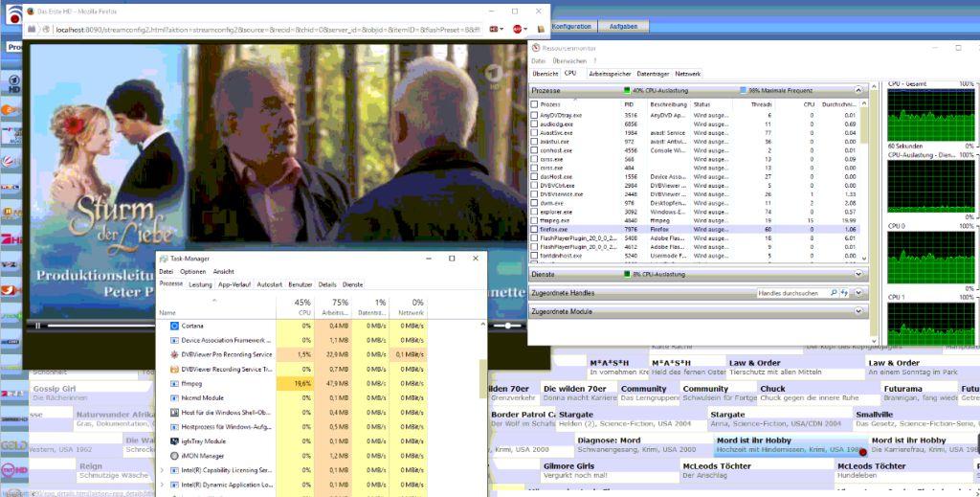Switch to the Leistung tab in Task-Manager

[200, 284]
